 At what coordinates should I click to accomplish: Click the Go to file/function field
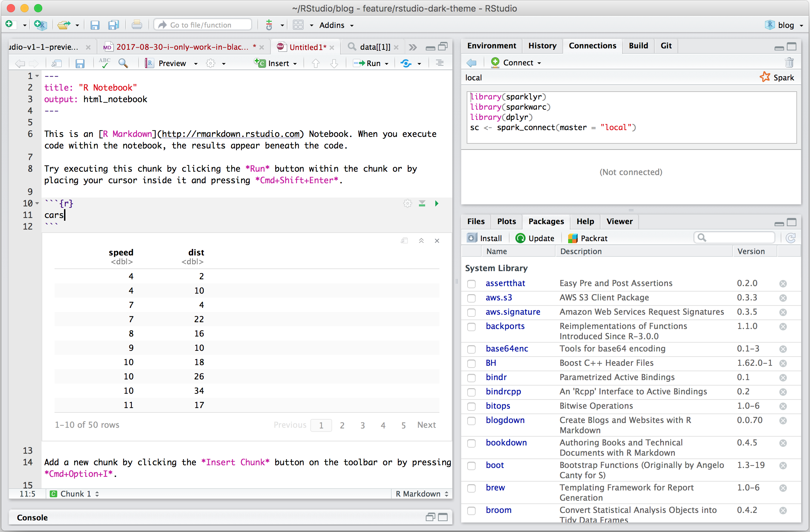coord(203,25)
